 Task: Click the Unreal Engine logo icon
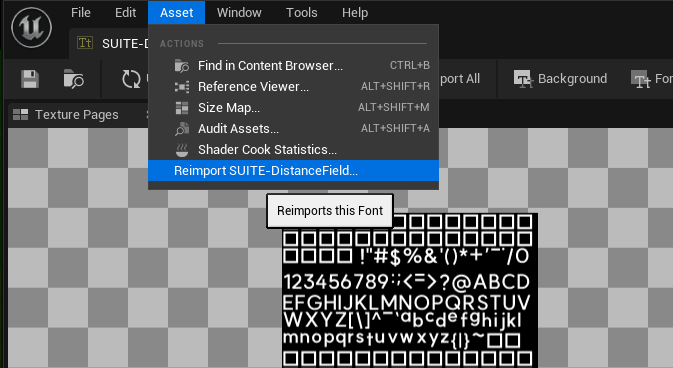tap(31, 28)
